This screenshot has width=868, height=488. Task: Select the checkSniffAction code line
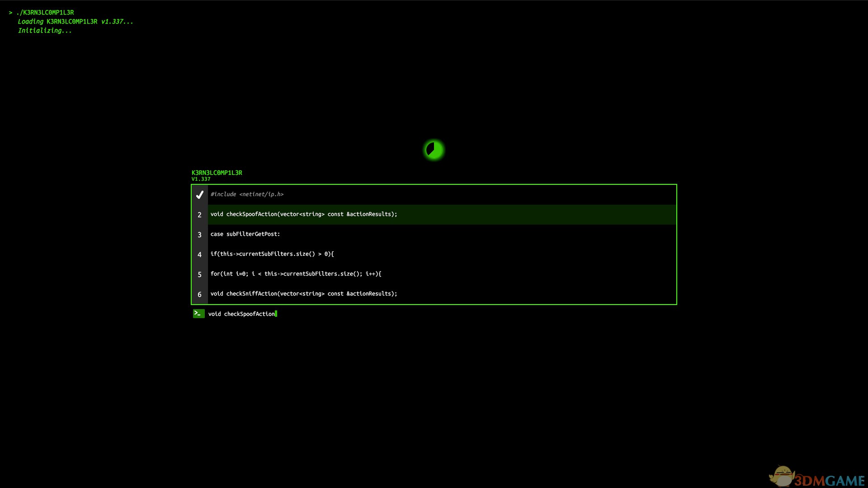303,294
